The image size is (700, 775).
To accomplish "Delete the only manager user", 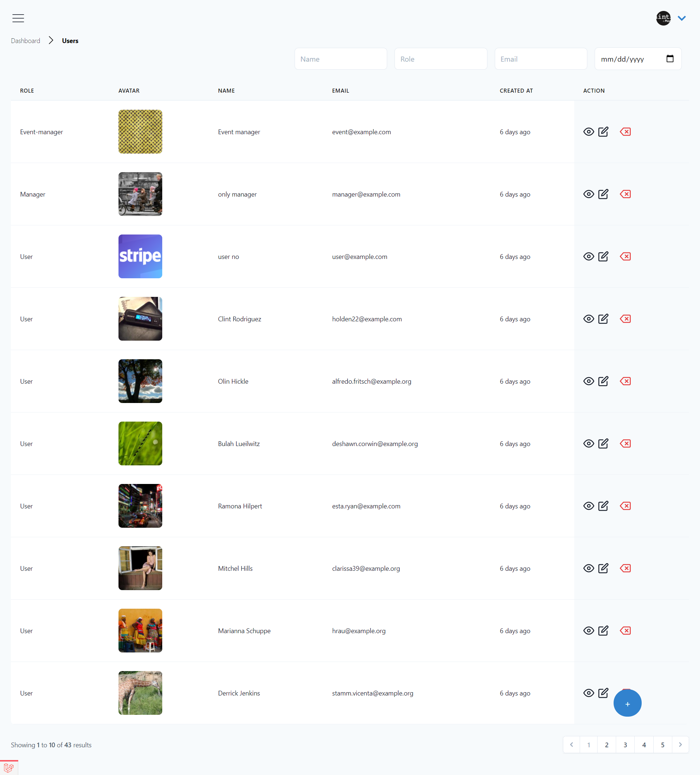I will pyautogui.click(x=625, y=194).
